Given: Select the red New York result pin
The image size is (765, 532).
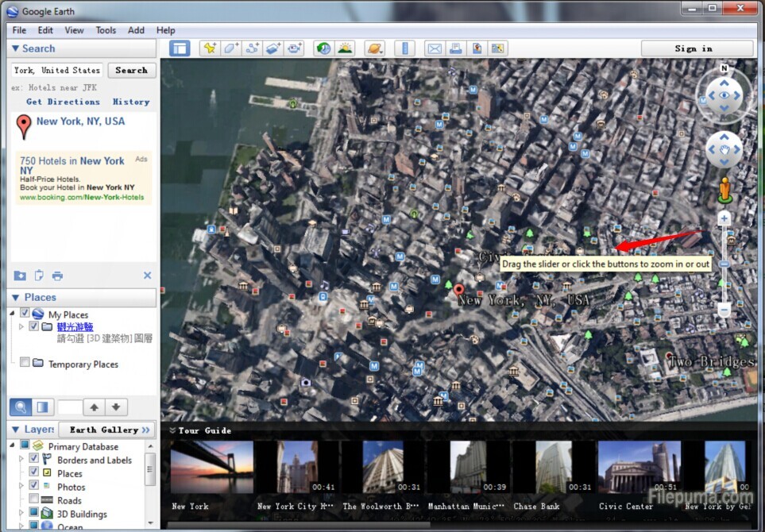Looking at the screenshot, I should [x=23, y=126].
